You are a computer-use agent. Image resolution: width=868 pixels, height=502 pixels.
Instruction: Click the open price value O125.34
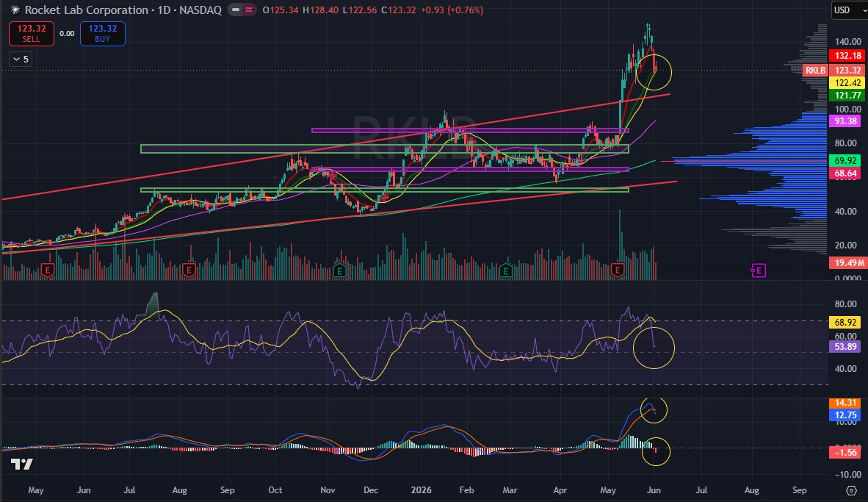click(x=281, y=10)
